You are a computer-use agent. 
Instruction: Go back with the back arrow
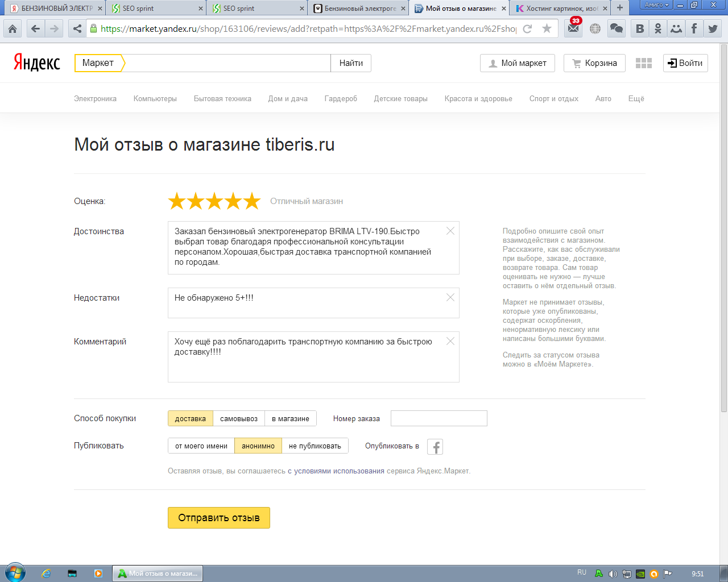(x=35, y=28)
